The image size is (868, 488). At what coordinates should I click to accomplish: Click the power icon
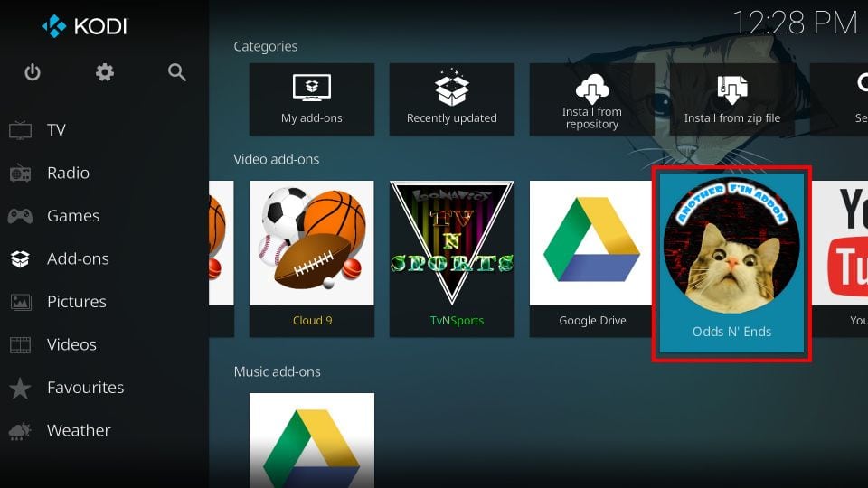[33, 72]
